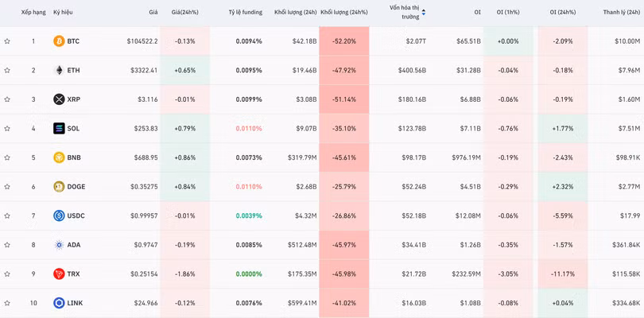Click the Bitcoin BTC coin icon

(59, 41)
